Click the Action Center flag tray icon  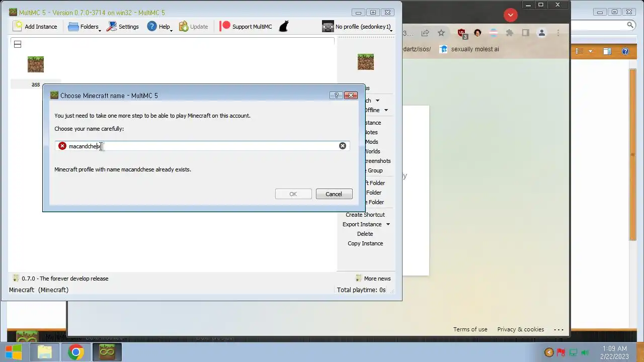(x=561, y=352)
